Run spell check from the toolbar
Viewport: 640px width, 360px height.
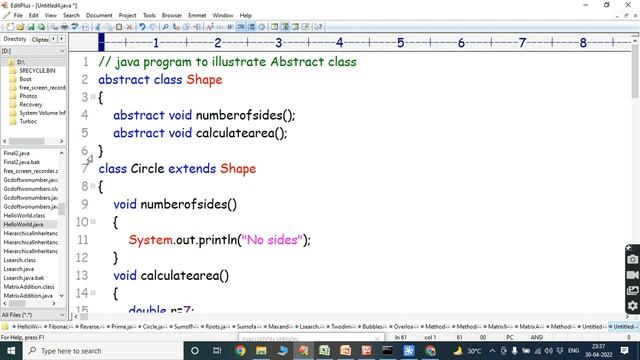75,27
